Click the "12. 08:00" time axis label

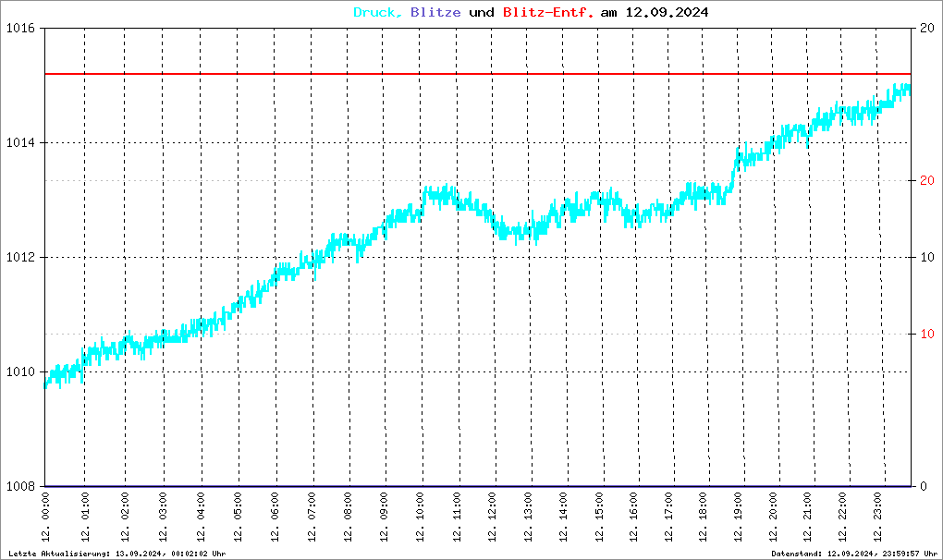pos(348,517)
